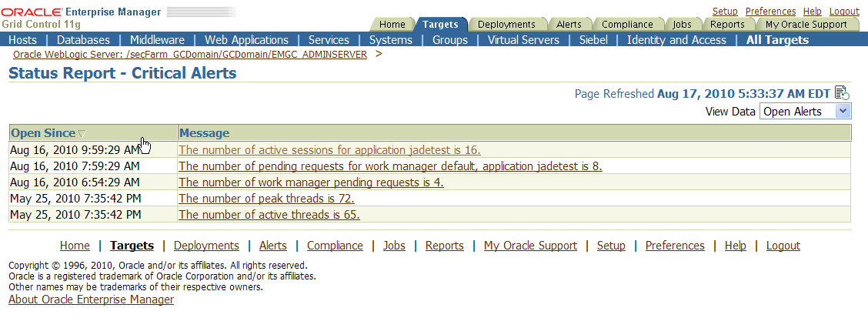Image resolution: width=868 pixels, height=328 pixels.
Task: Select Databases in the subnavigation bar
Action: pyautogui.click(x=83, y=40)
